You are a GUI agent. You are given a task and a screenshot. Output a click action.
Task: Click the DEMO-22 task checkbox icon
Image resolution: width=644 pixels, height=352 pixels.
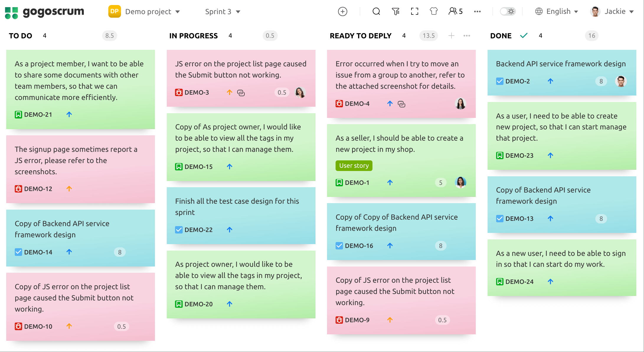click(179, 230)
